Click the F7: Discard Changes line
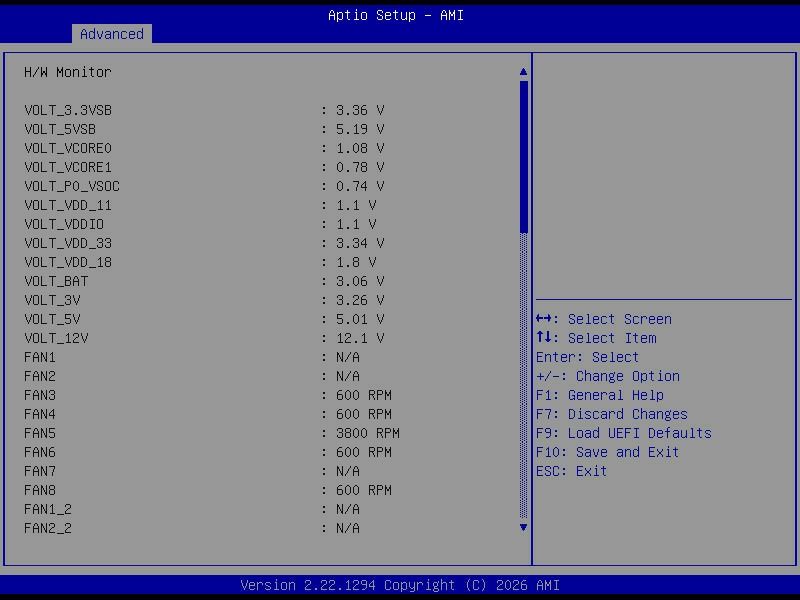The width and height of the screenshot is (800, 600). 612,414
